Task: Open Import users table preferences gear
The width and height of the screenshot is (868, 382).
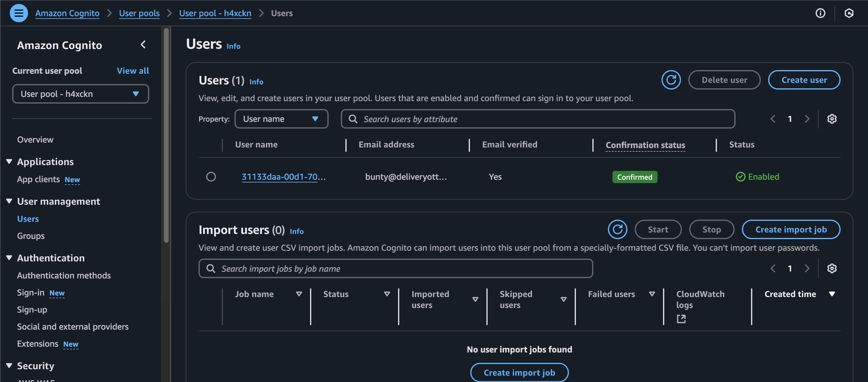Action: click(x=832, y=268)
